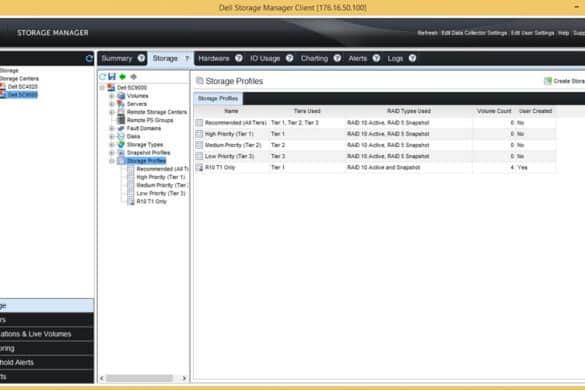Expand the Storage Types tree node
The height and width of the screenshot is (390, 585).
112,145
